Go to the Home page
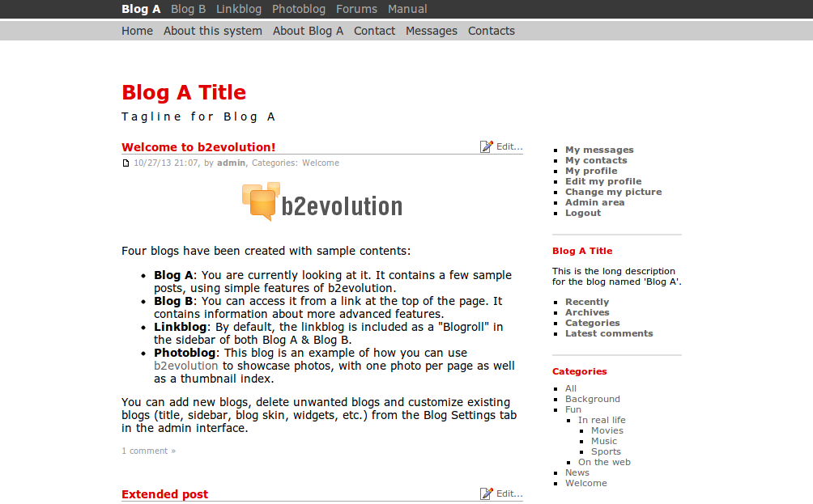The width and height of the screenshot is (813, 504). pos(138,31)
